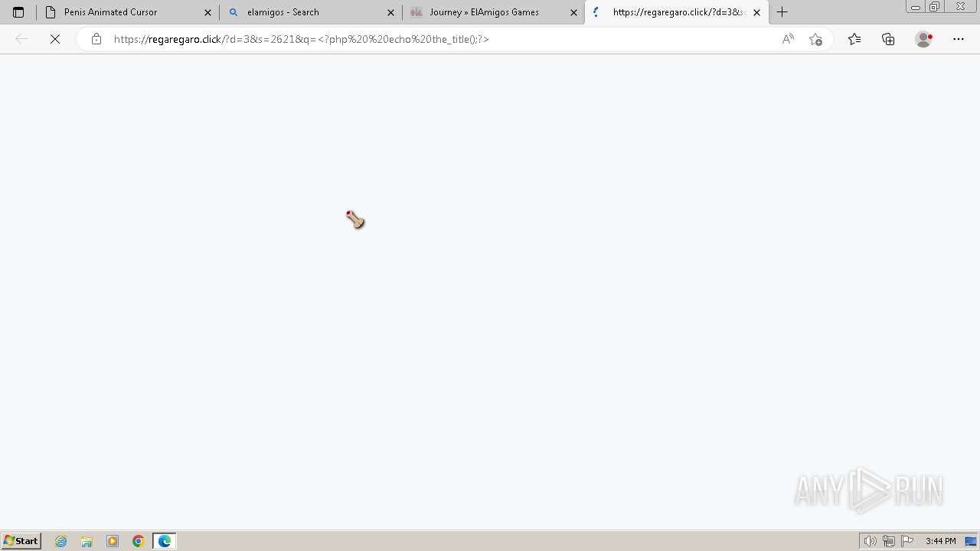Open Google Chrome from taskbar
The image size is (980, 551).
pos(139,541)
